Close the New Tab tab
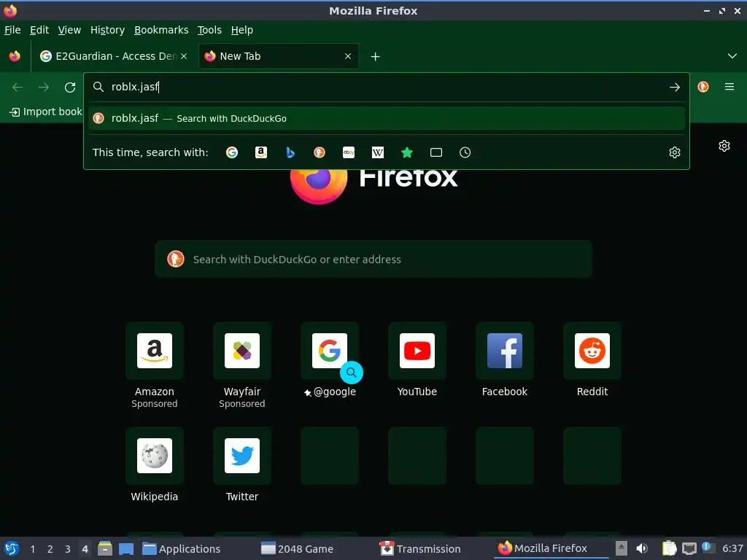This screenshot has width=747, height=560. [x=348, y=56]
